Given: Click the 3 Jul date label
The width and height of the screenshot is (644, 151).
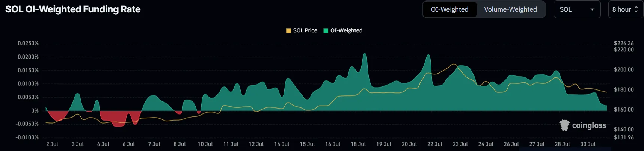Looking at the screenshot, I should 78,144.
